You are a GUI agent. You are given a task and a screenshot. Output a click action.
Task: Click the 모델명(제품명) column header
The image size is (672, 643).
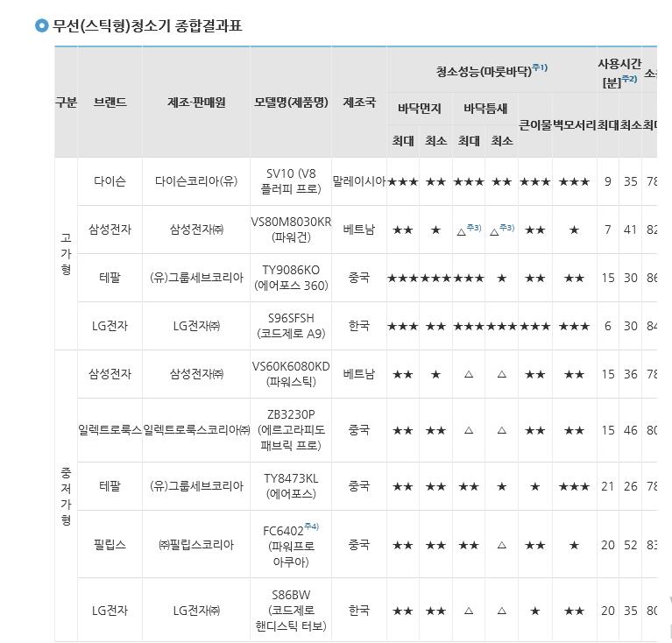291,102
